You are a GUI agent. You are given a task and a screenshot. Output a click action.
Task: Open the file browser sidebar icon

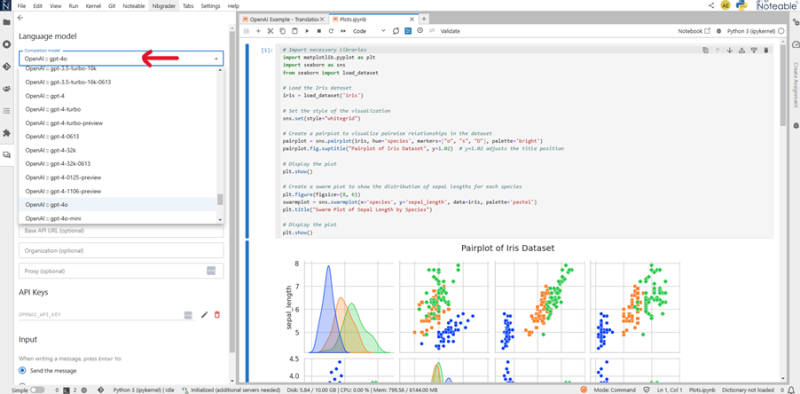7,22
